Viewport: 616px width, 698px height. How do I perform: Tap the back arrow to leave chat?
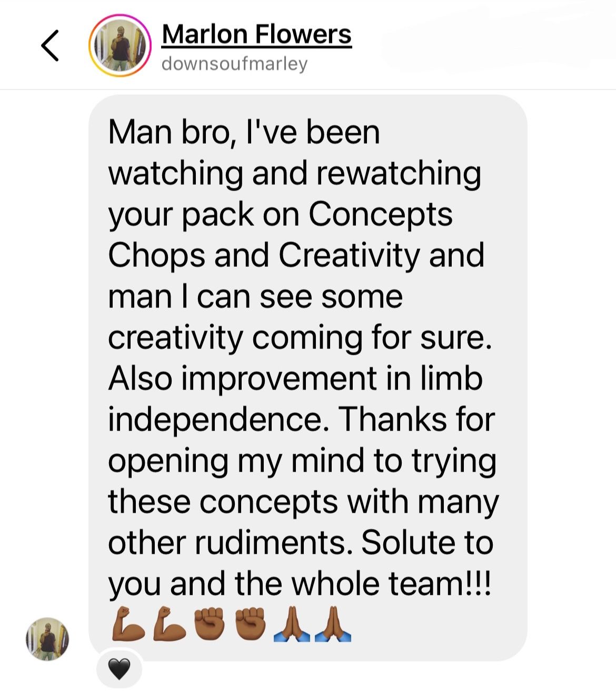50,46
